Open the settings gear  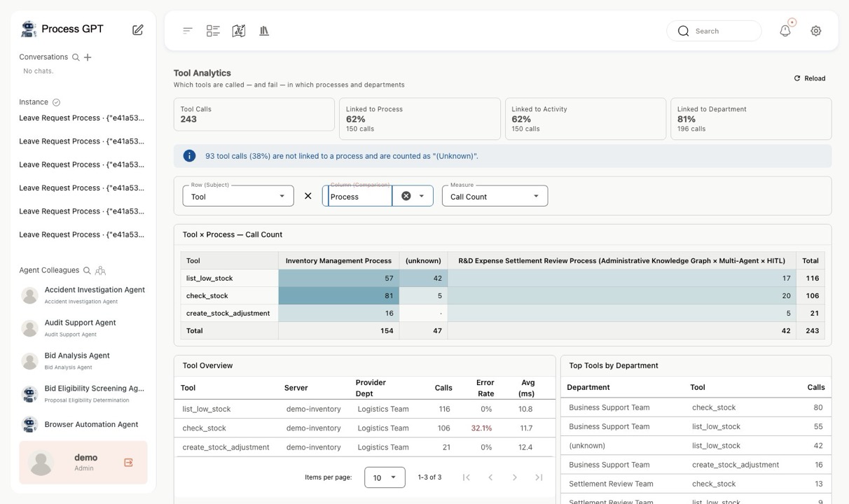coord(816,31)
